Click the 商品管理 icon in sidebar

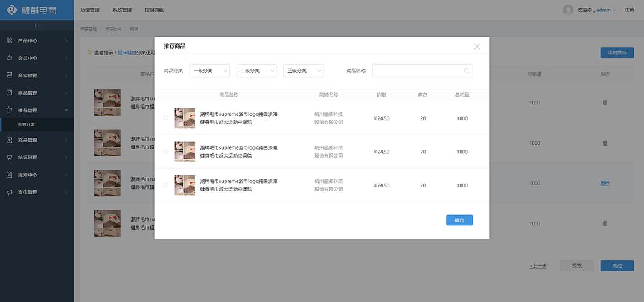point(9,93)
